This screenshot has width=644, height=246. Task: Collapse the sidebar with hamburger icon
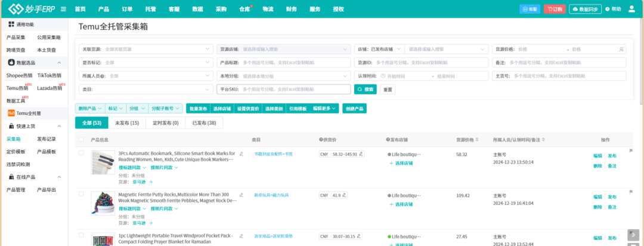click(x=63, y=9)
